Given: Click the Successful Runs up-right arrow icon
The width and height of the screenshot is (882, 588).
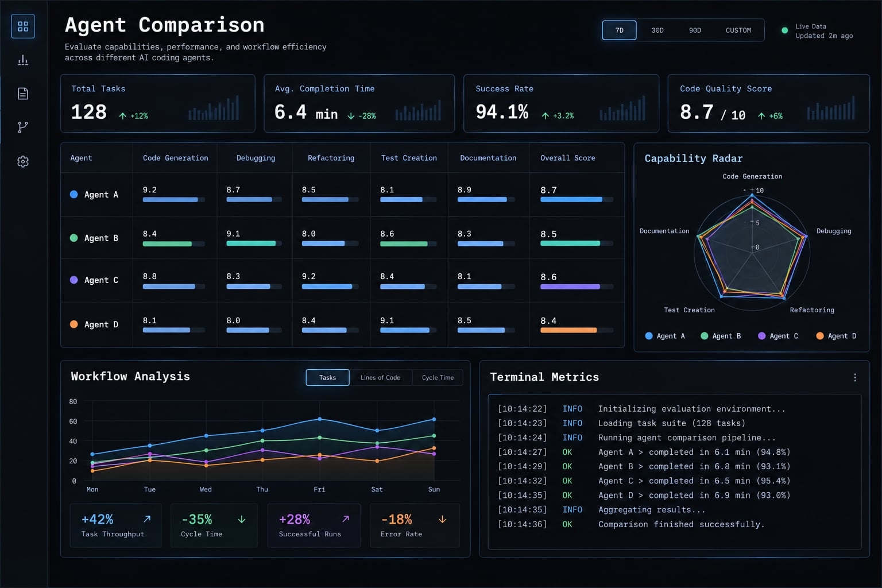Looking at the screenshot, I should [346, 519].
